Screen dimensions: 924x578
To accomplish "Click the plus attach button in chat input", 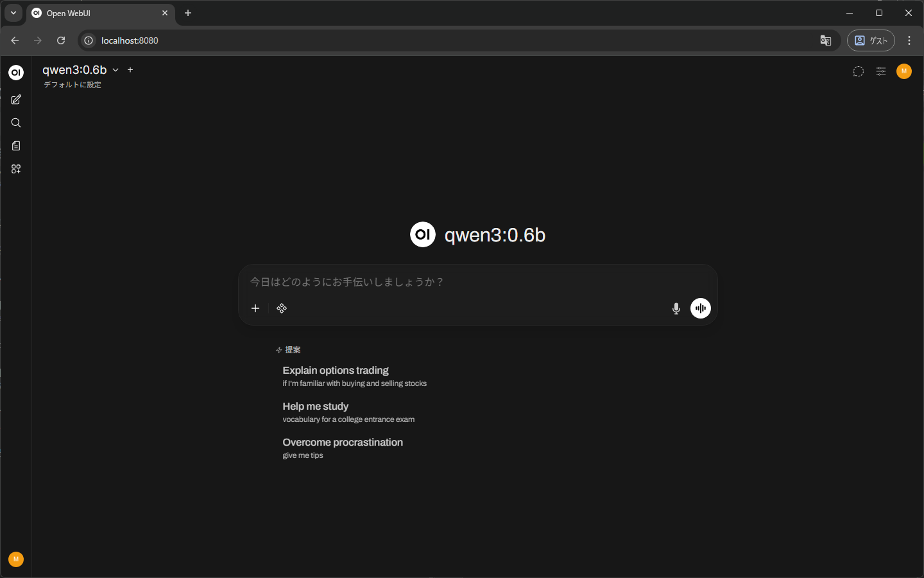I will coord(255,308).
